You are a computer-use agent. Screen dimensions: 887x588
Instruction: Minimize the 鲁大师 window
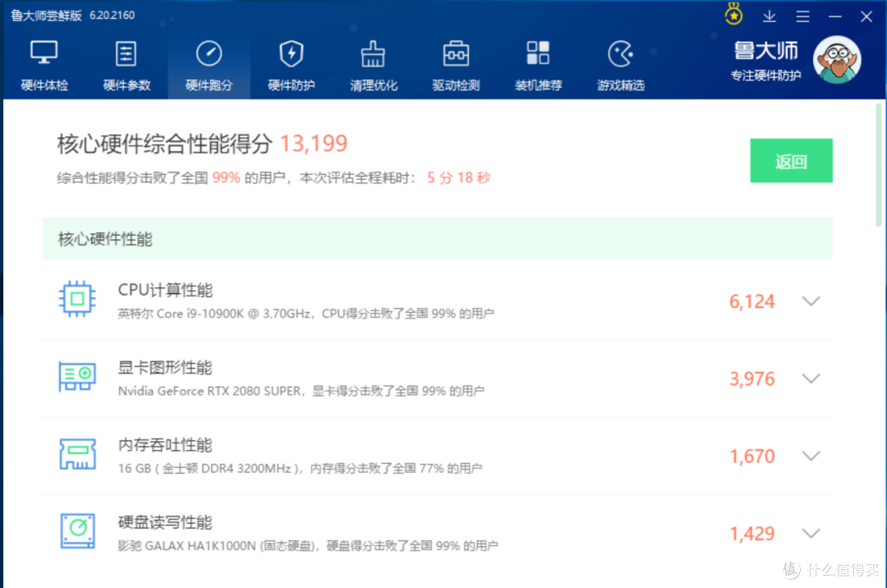tap(835, 16)
